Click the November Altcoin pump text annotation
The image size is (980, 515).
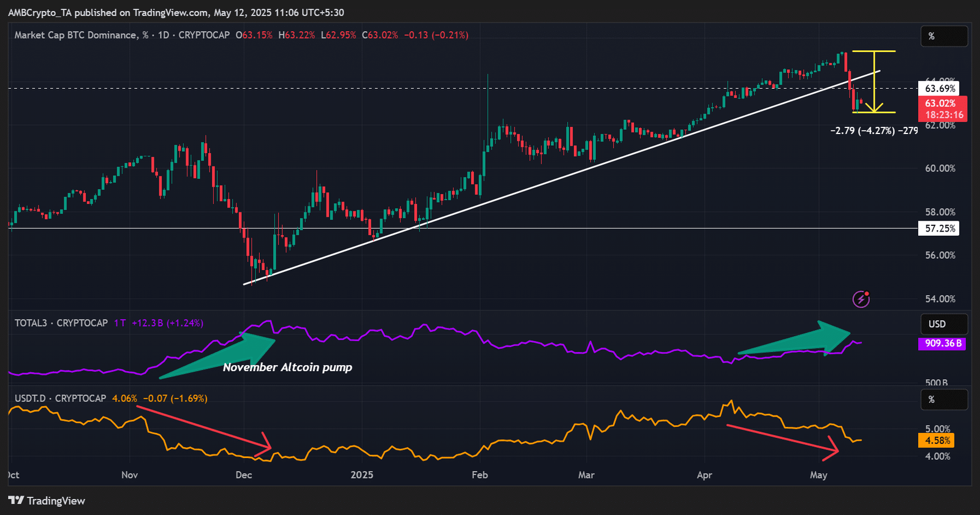pyautogui.click(x=287, y=367)
